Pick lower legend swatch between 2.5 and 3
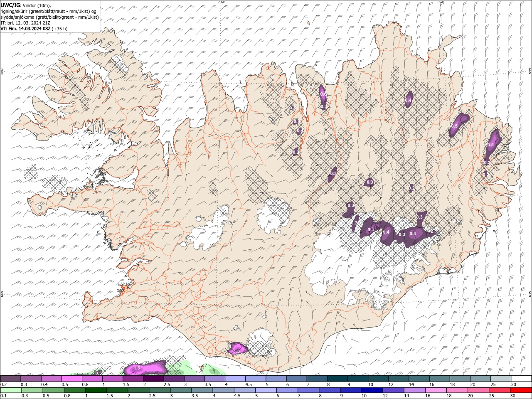The width and height of the screenshot is (532, 399). pyautogui.click(x=160, y=390)
